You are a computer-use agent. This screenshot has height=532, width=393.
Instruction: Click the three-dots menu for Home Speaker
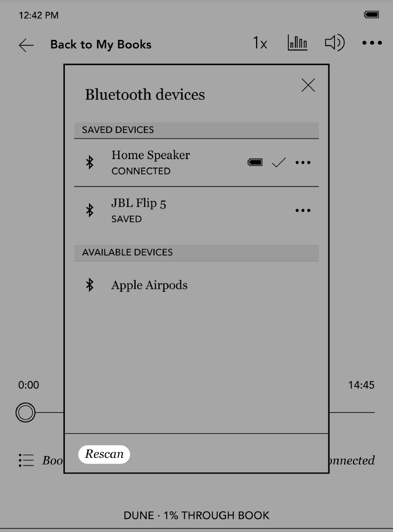303,162
